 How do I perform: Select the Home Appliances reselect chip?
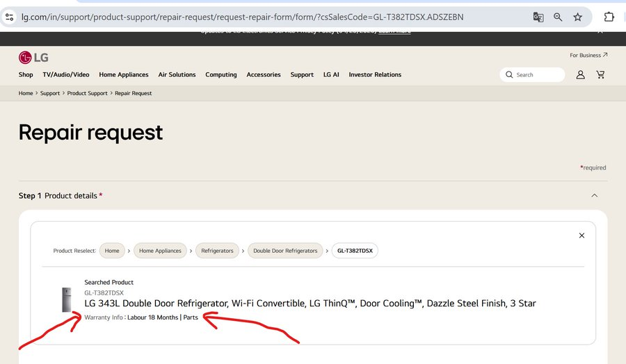coord(160,251)
